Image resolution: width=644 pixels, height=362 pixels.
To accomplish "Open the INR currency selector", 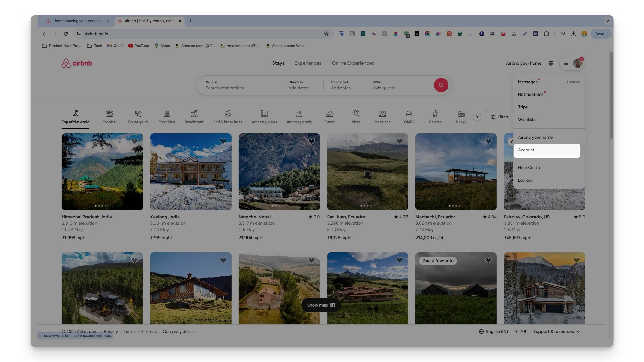I will coord(520,331).
